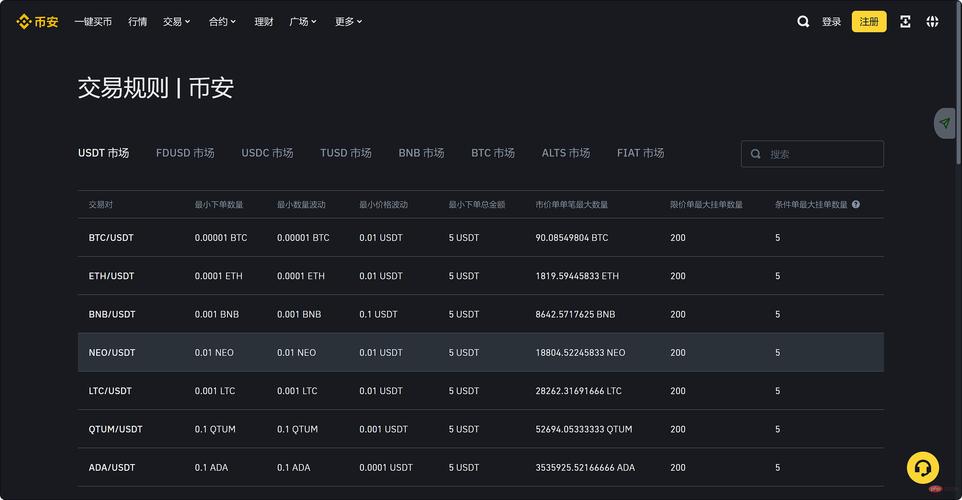
Task: Switch to the ALTS 市场 tab
Action: (x=566, y=153)
